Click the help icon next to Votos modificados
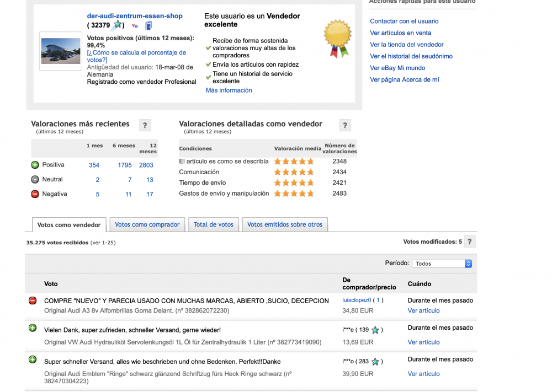This screenshot has width=552, height=392. pos(469,241)
